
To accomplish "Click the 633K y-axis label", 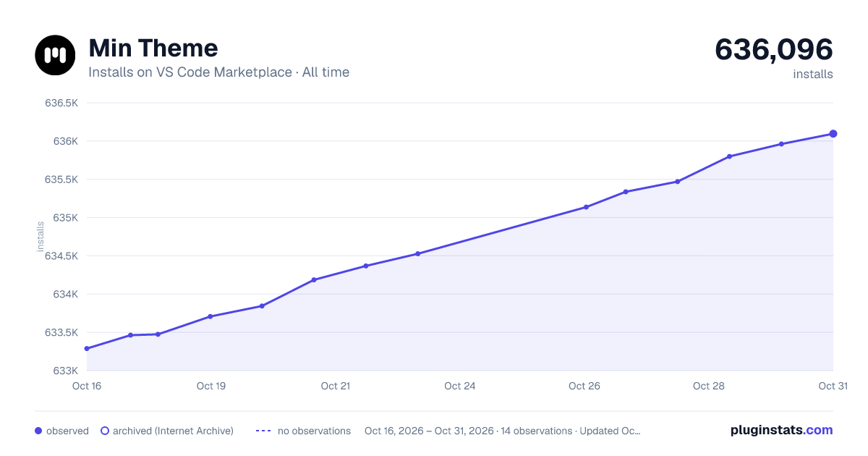I will (x=65, y=371).
